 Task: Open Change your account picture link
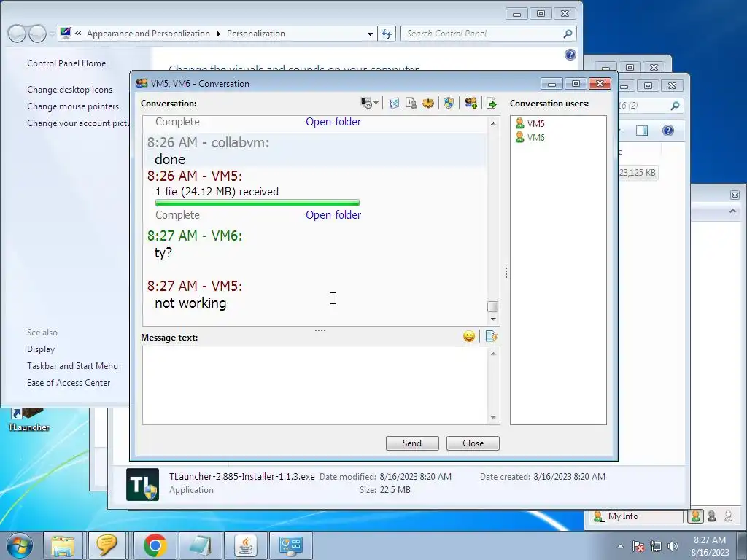(78, 122)
